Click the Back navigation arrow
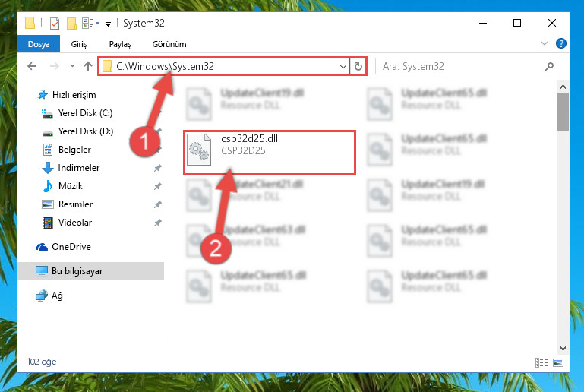The image size is (584, 392). 32,66
